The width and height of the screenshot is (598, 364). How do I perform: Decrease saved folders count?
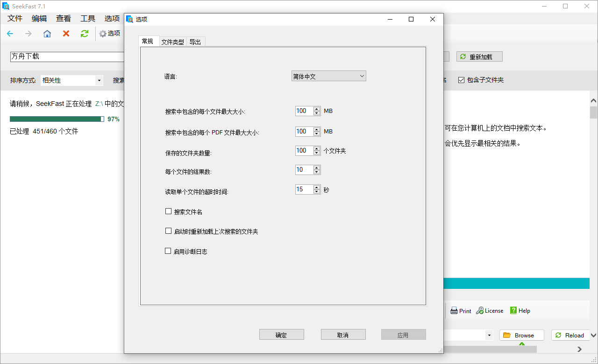click(x=317, y=153)
